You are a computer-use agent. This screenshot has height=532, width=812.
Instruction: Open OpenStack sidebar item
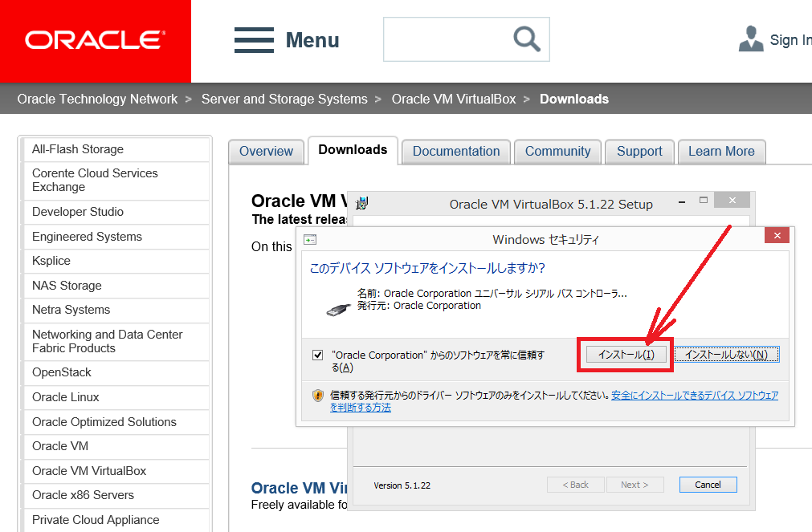[116, 373]
